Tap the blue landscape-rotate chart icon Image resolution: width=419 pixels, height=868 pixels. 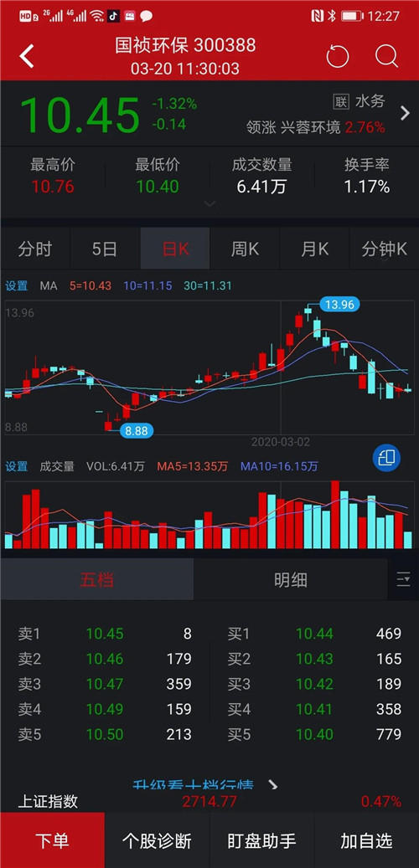pos(386,458)
